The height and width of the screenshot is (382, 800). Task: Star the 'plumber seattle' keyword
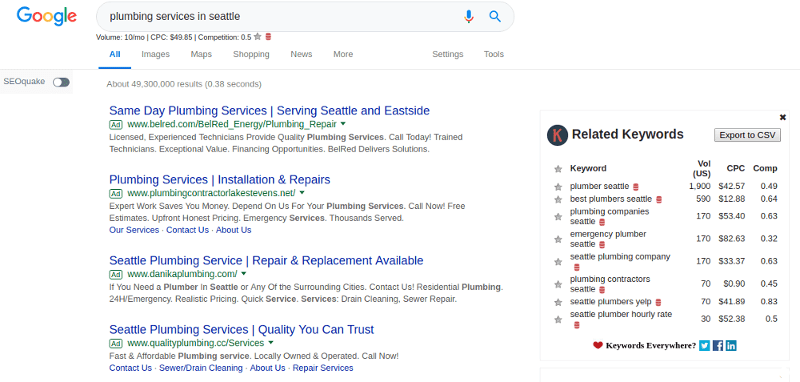tap(558, 187)
